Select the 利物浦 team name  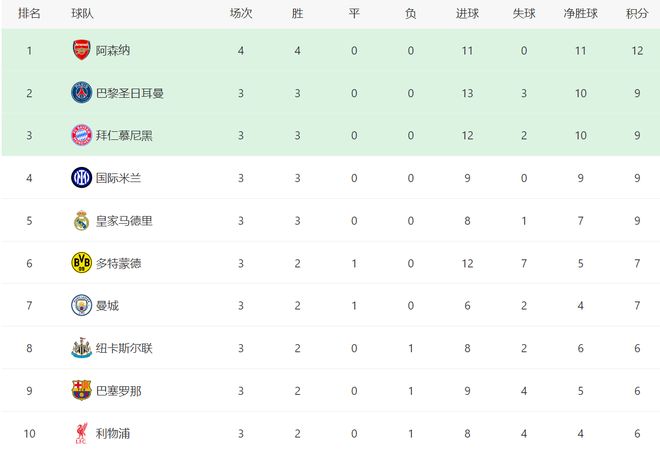pos(114,433)
